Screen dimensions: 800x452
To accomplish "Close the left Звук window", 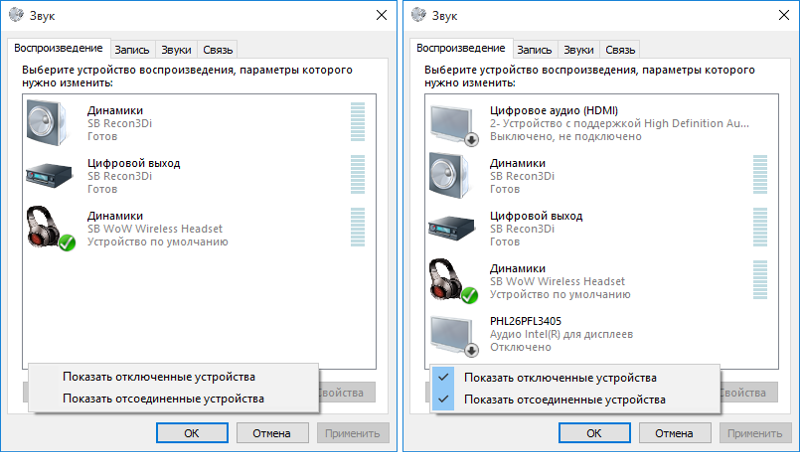I will (x=382, y=15).
